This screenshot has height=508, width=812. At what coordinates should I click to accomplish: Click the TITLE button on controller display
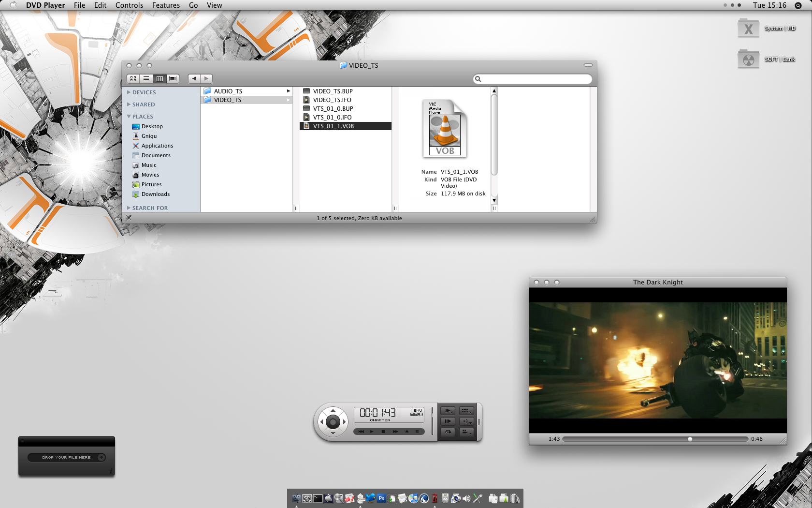416,415
